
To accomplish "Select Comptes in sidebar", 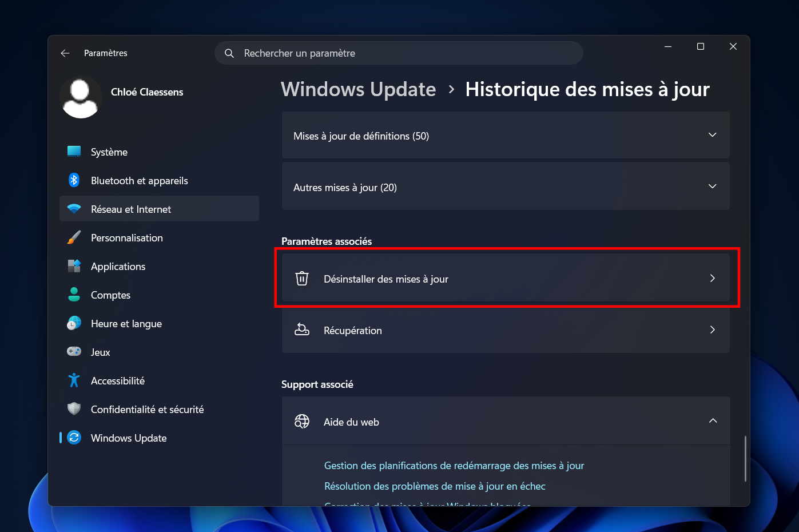I will (159, 295).
